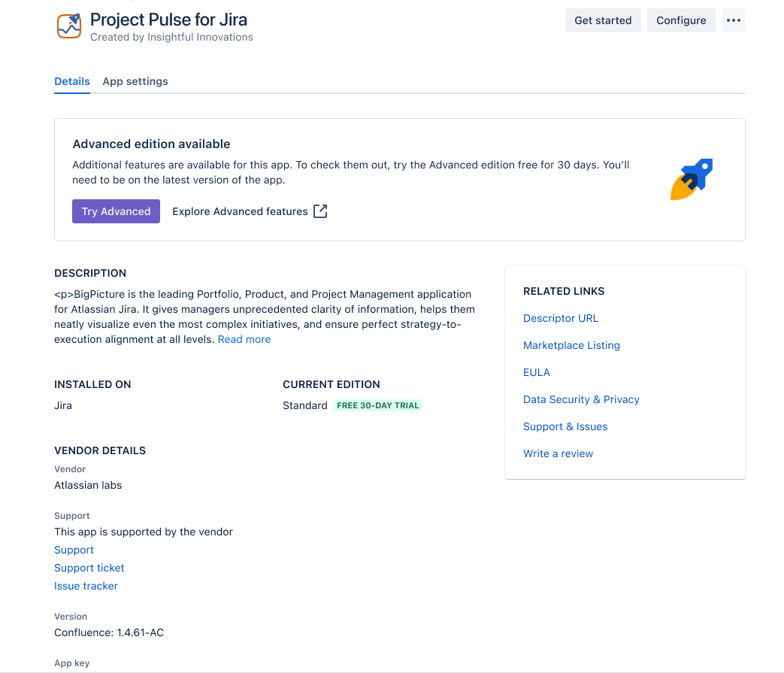784x673 pixels.
Task: Switch to the App settings tab
Action: pos(135,81)
